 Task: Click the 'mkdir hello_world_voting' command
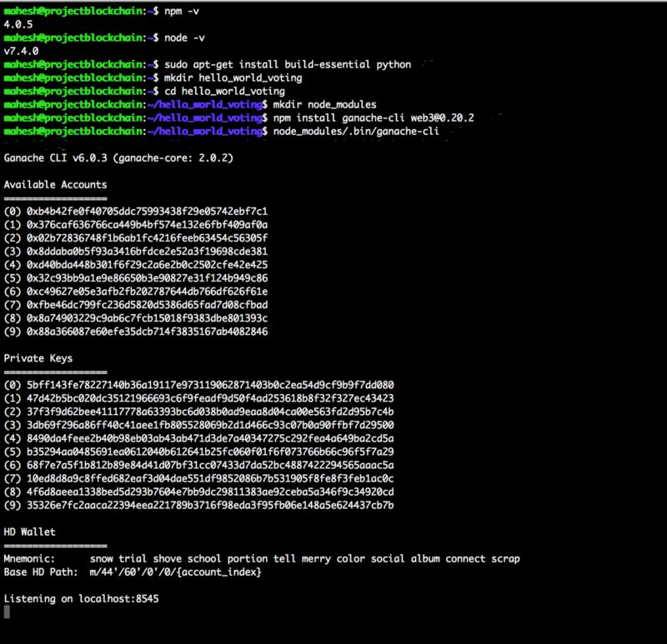pos(233,78)
